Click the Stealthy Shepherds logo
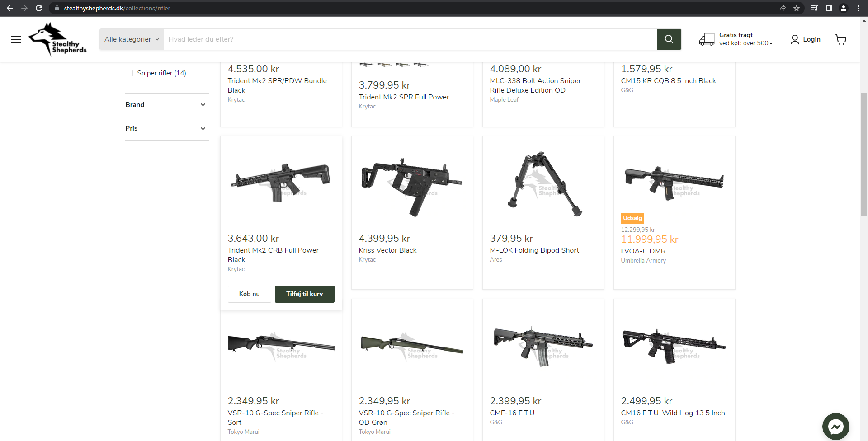 click(58, 39)
